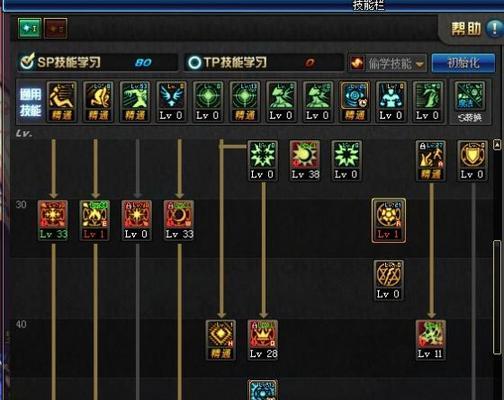
Task: Click the skill tree vertical scrollbar thumb
Action: click(497, 297)
